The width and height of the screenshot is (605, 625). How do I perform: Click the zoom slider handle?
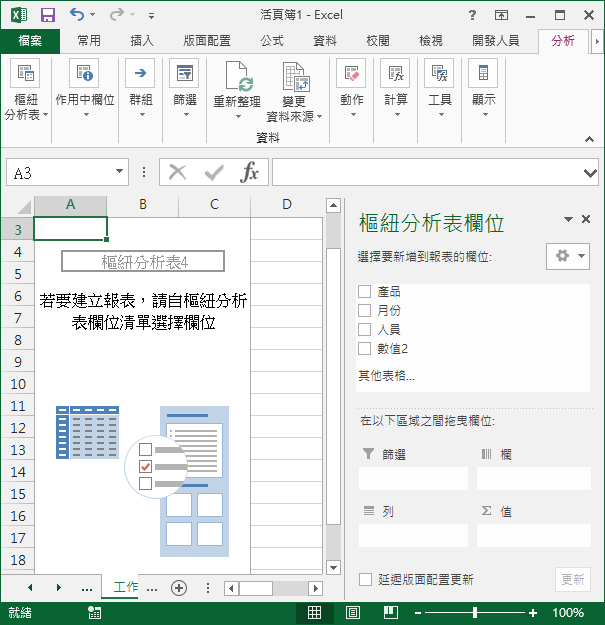(x=475, y=613)
